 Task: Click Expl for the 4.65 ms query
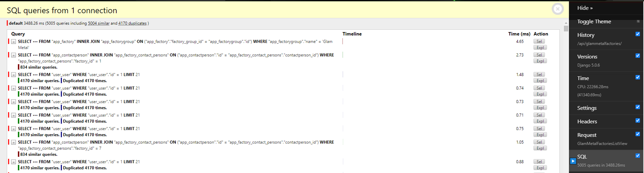tap(540, 48)
